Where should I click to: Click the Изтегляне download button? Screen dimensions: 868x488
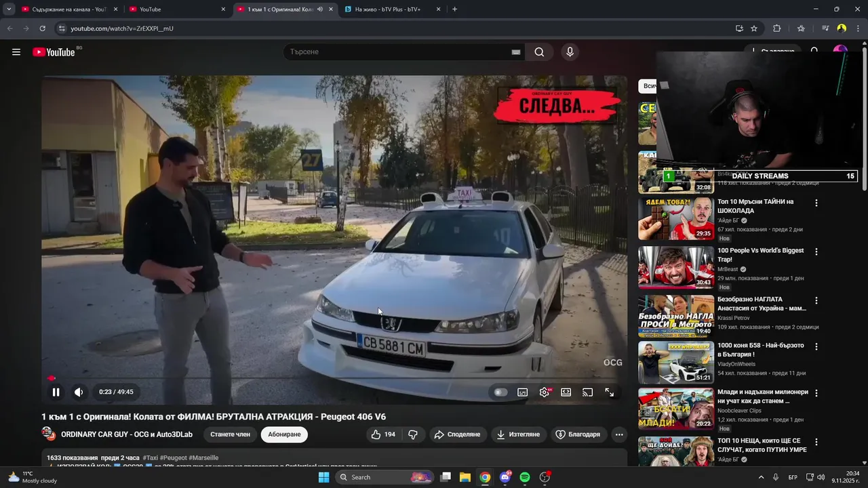click(x=518, y=434)
